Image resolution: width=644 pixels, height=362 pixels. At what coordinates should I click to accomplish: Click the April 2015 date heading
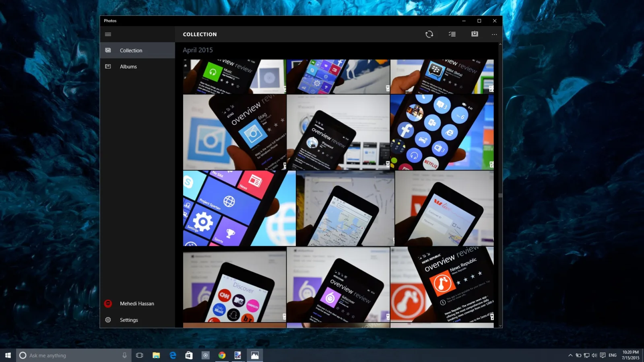tap(198, 50)
